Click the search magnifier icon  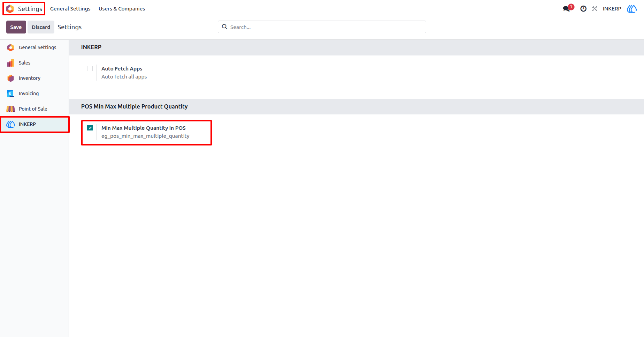[x=225, y=27]
